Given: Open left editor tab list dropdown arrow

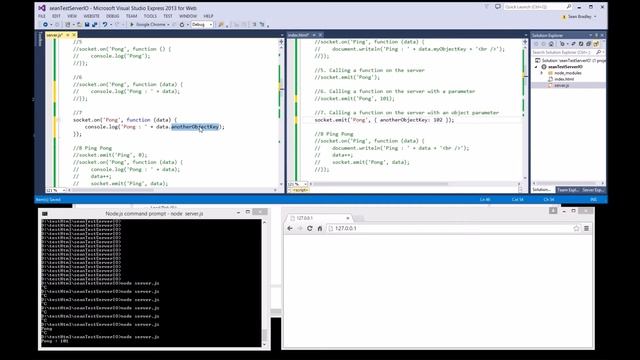Looking at the screenshot, I should (x=282, y=36).
